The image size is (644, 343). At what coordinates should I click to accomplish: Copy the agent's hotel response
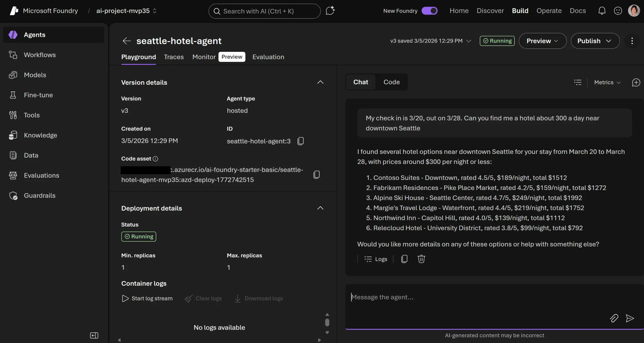404,259
